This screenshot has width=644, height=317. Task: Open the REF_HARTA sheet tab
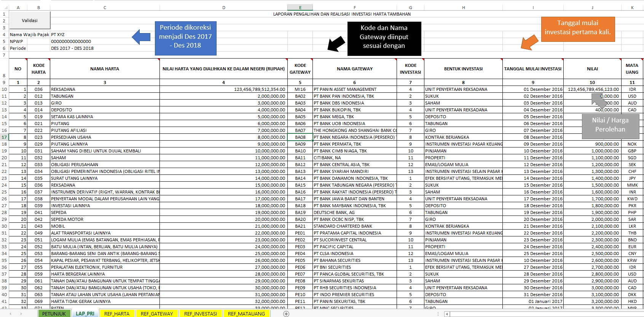click(x=117, y=314)
